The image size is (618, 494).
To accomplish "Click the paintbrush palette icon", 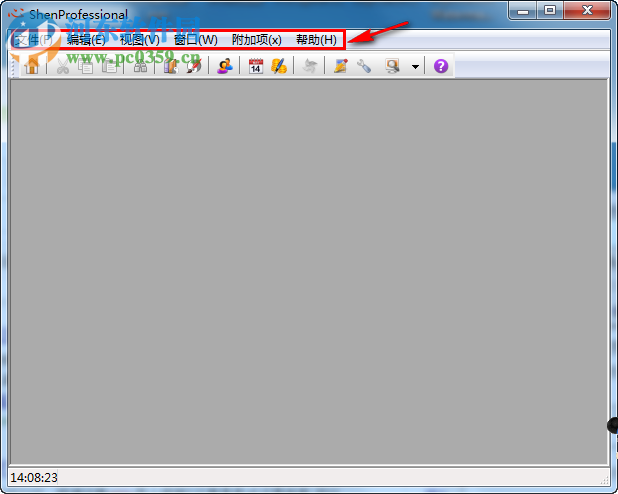I will (x=194, y=66).
